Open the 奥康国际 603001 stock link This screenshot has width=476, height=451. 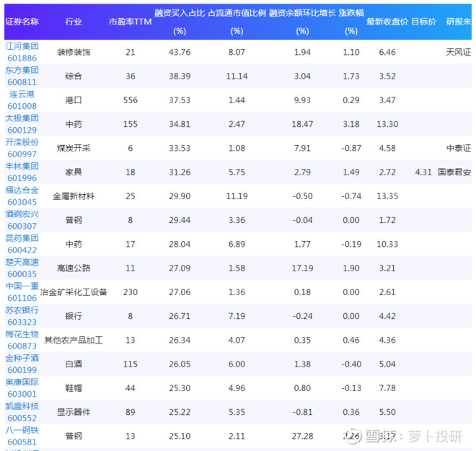click(x=22, y=387)
